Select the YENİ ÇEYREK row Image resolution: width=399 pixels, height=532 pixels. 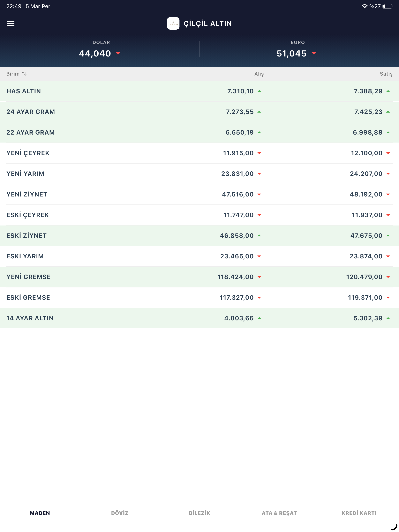point(199,153)
